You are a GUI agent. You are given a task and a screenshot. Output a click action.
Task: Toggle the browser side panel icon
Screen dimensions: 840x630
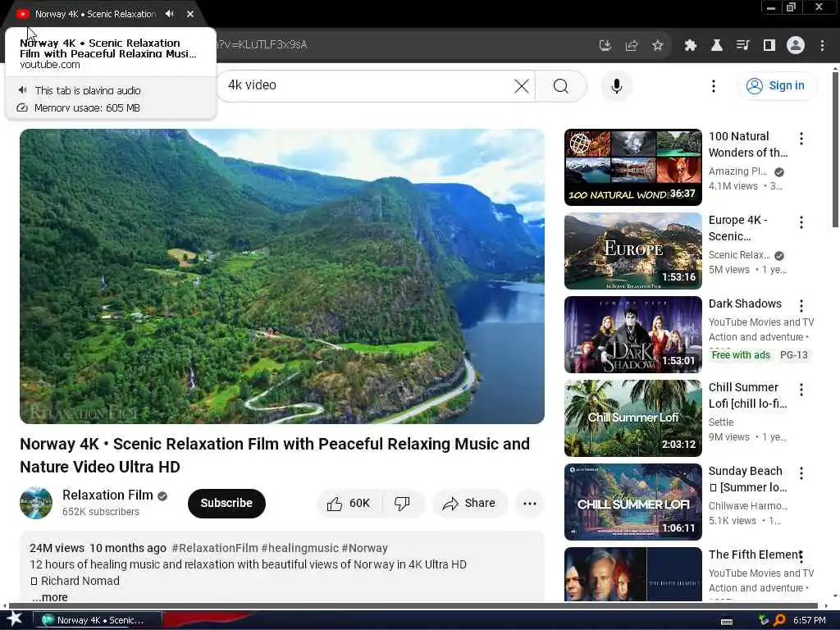[769, 45]
